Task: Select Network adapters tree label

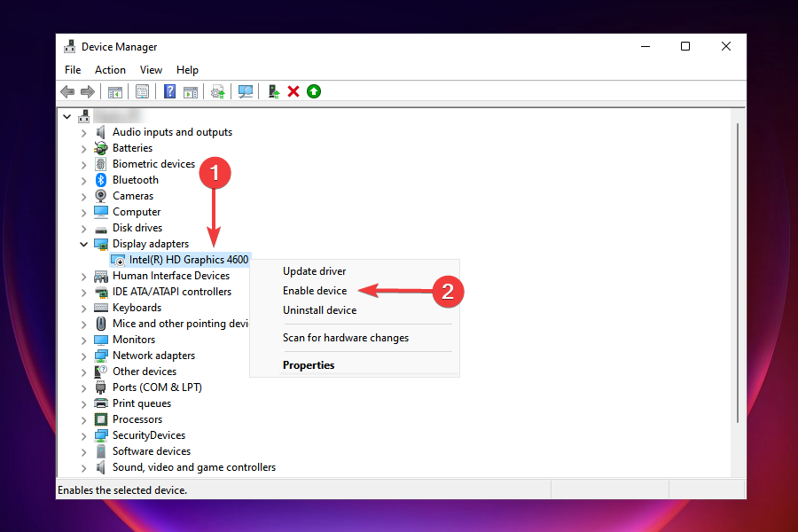Action: [x=153, y=356]
